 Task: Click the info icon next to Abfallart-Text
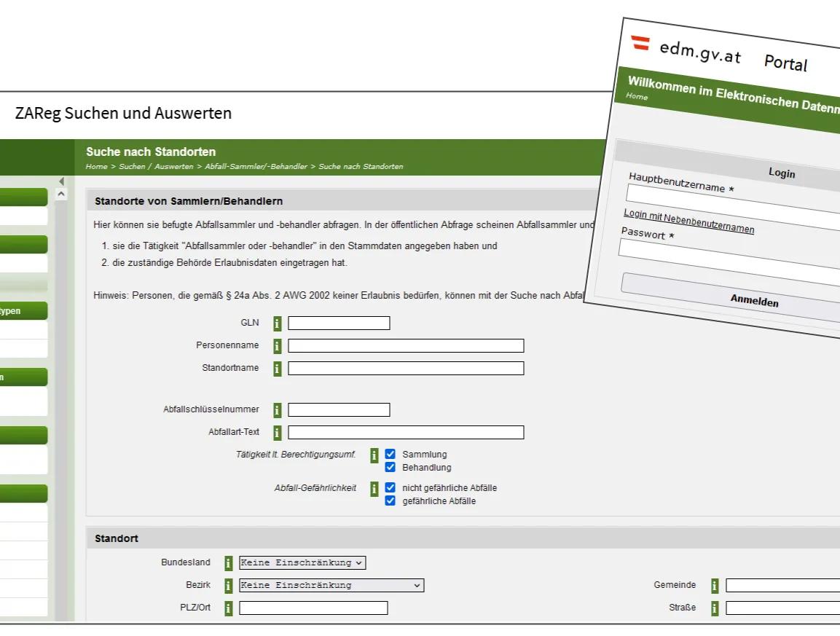click(x=277, y=432)
